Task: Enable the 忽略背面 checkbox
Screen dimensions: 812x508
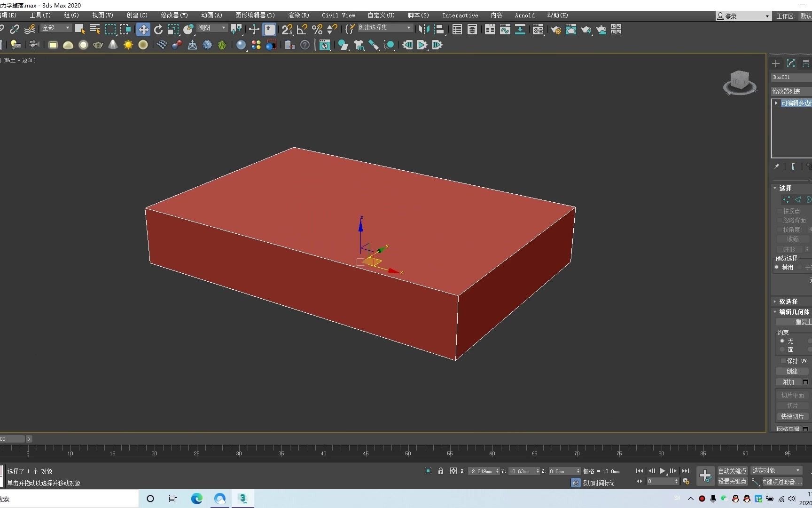Action: 778,220
